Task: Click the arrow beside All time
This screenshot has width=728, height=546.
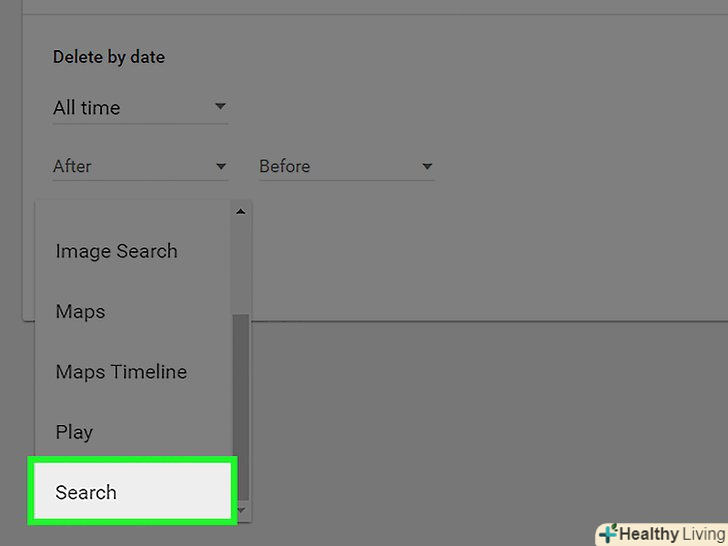Action: pyautogui.click(x=220, y=107)
